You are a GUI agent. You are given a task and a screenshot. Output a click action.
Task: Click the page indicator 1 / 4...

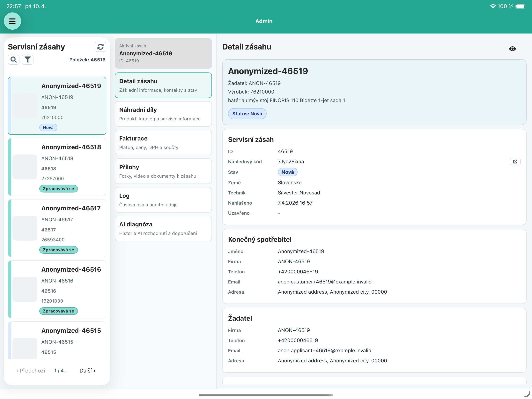tap(61, 371)
